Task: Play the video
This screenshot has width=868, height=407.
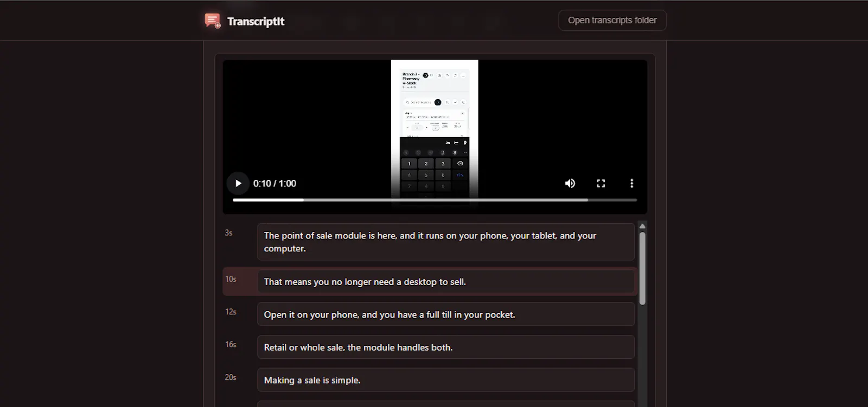Action: [x=238, y=183]
